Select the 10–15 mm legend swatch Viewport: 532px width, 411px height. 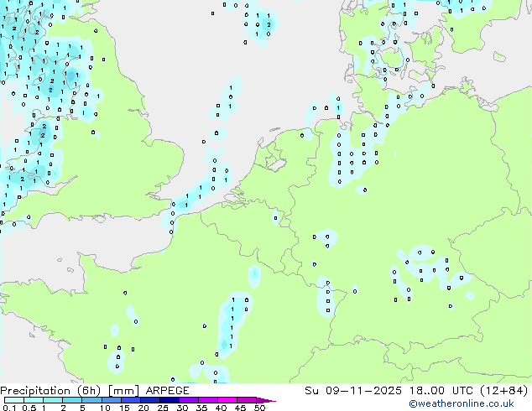pos(111,400)
